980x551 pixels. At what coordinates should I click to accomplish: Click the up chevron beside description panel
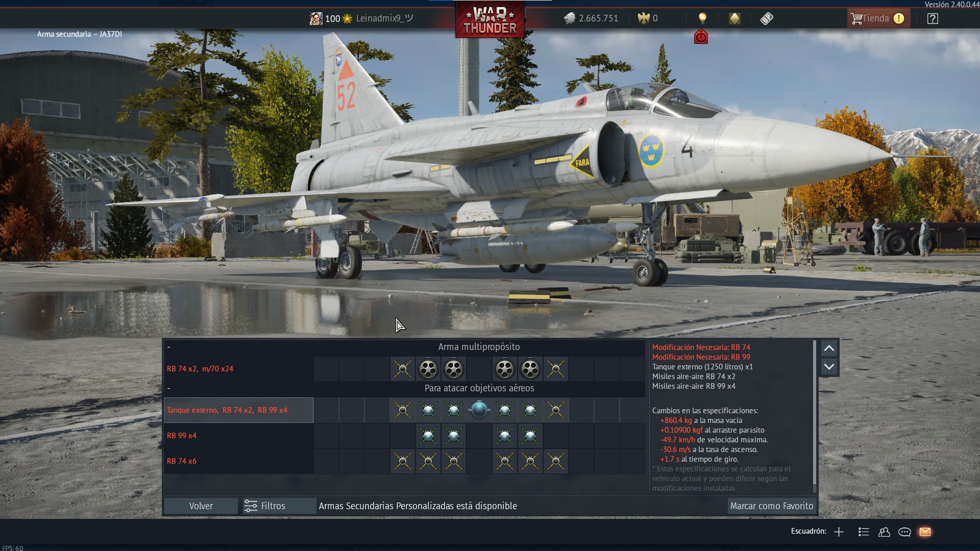829,348
